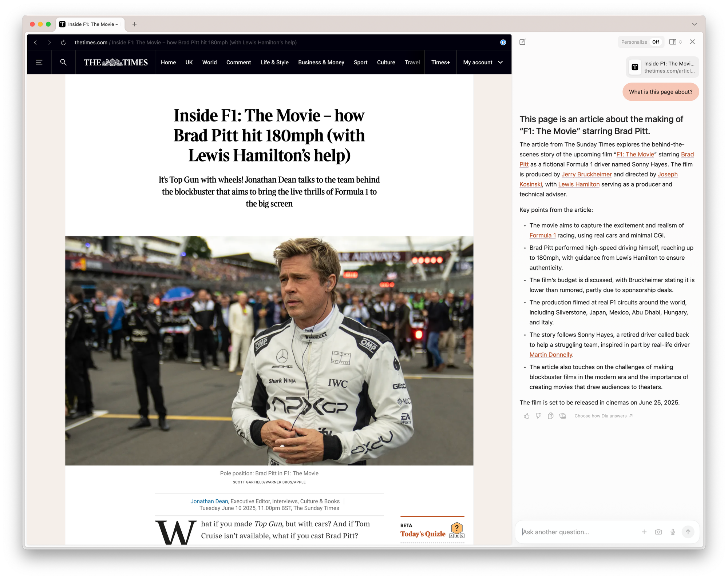Go back with the browser back arrow
This screenshot has height=579, width=728.
[x=35, y=43]
